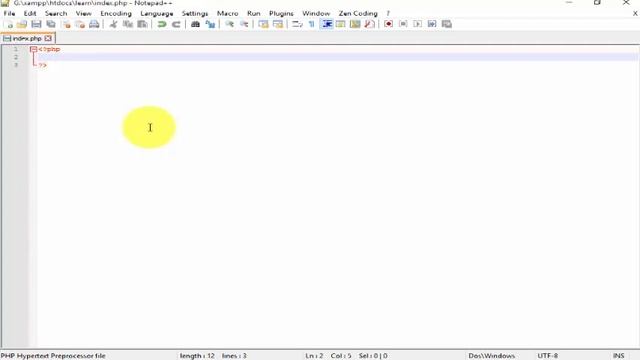Click the Synchronize Vertical Scrolling icon

[263, 24]
